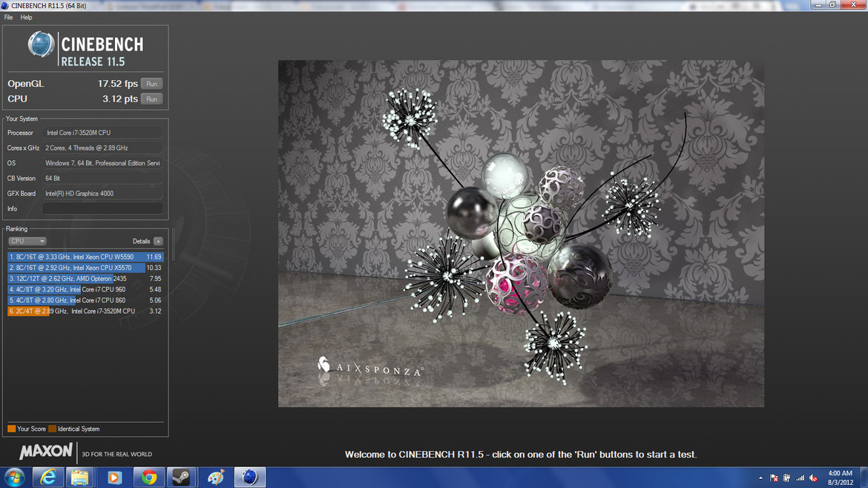Viewport: 868px width, 488px height.
Task: Click the CPU score 3.12 pts
Action: (119, 99)
